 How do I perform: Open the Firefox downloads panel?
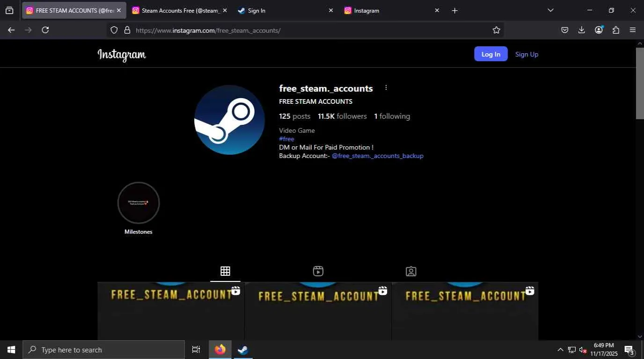[582, 30]
